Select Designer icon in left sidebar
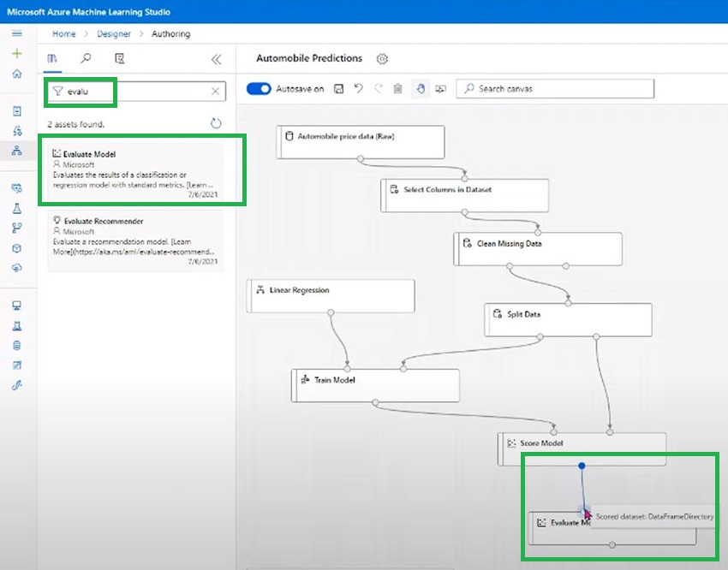This screenshot has height=570, width=728. 17,151
